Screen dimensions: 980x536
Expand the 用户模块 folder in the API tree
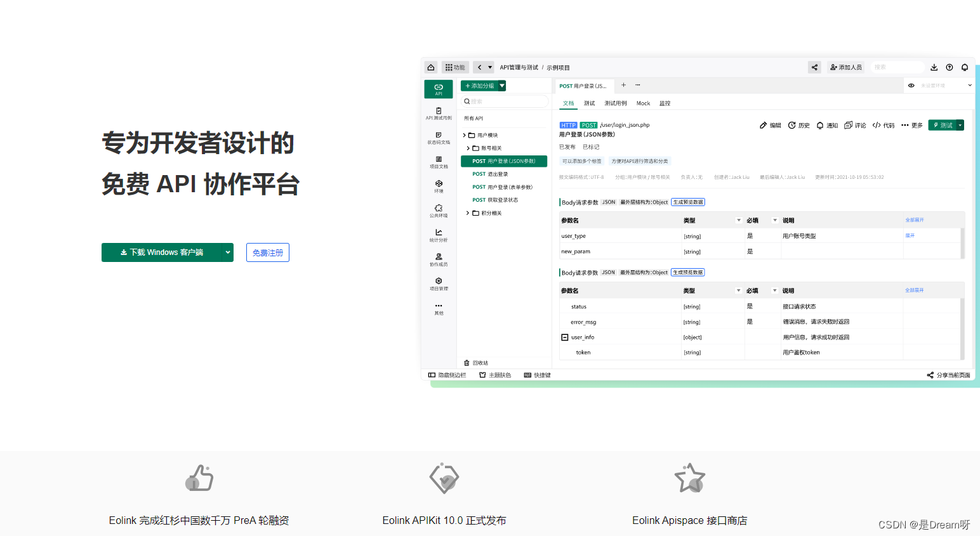(x=465, y=135)
